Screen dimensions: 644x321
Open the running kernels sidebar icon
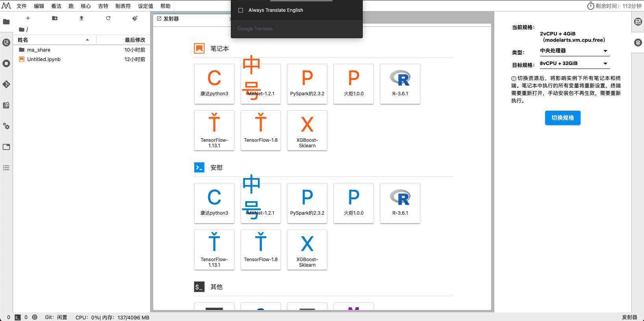click(6, 63)
